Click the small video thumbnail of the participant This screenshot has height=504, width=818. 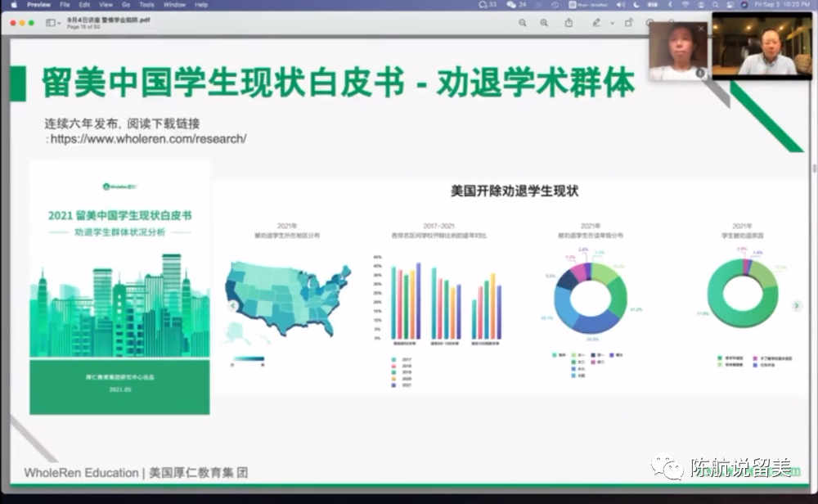[678, 51]
